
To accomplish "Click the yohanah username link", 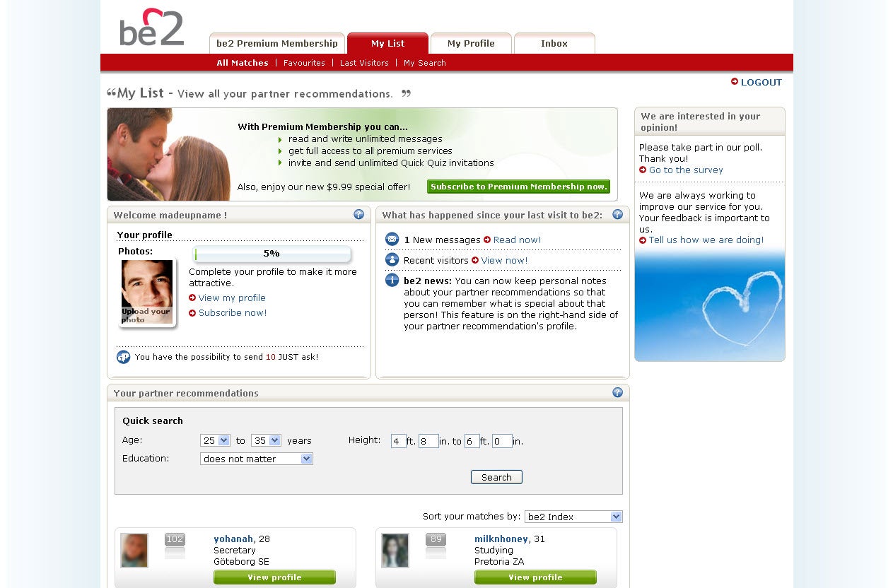I will [x=233, y=539].
